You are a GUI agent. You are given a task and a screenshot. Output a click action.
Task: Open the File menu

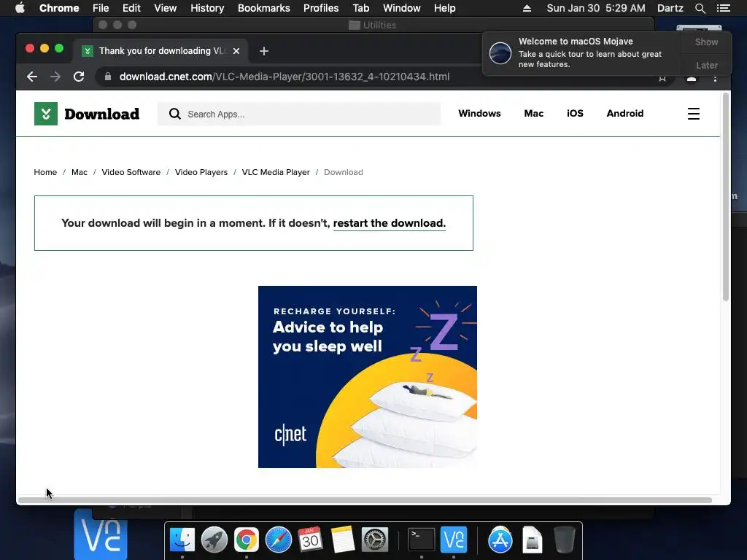click(101, 8)
